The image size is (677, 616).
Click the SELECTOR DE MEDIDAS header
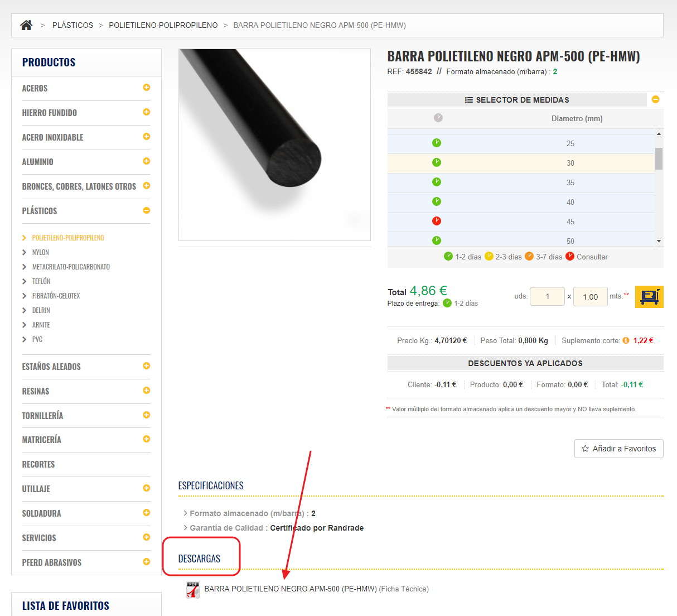[x=517, y=100]
